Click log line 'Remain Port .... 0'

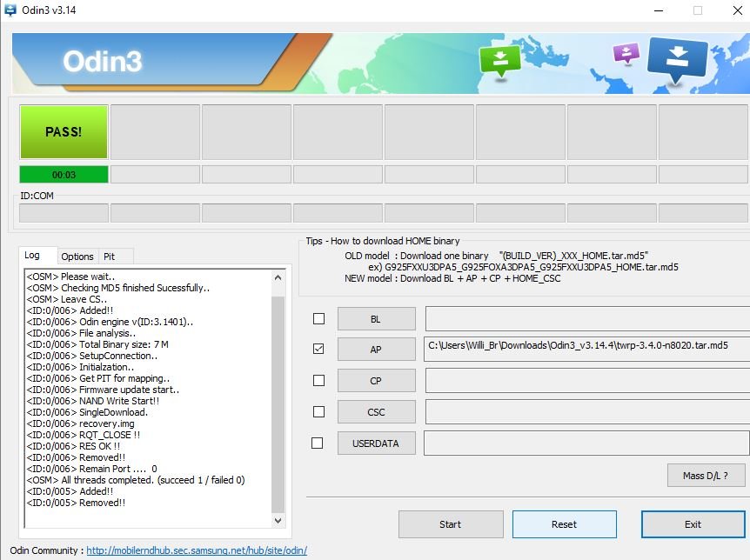(x=92, y=469)
